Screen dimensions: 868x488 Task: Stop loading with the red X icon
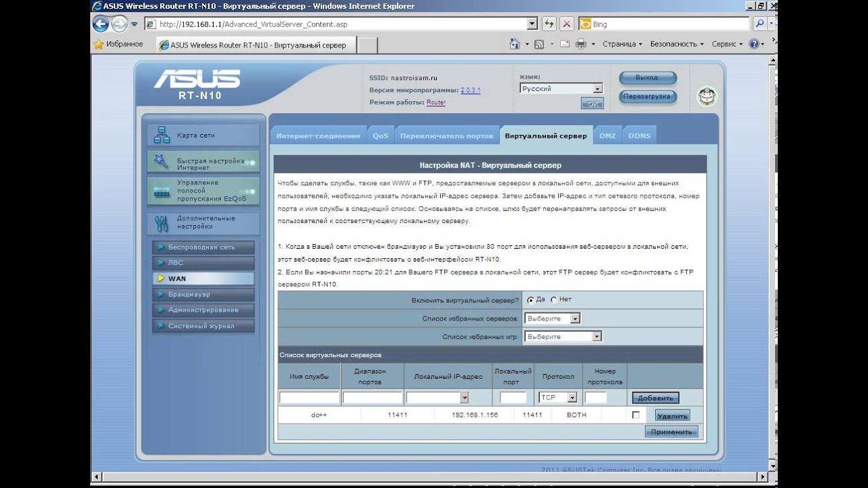point(567,24)
